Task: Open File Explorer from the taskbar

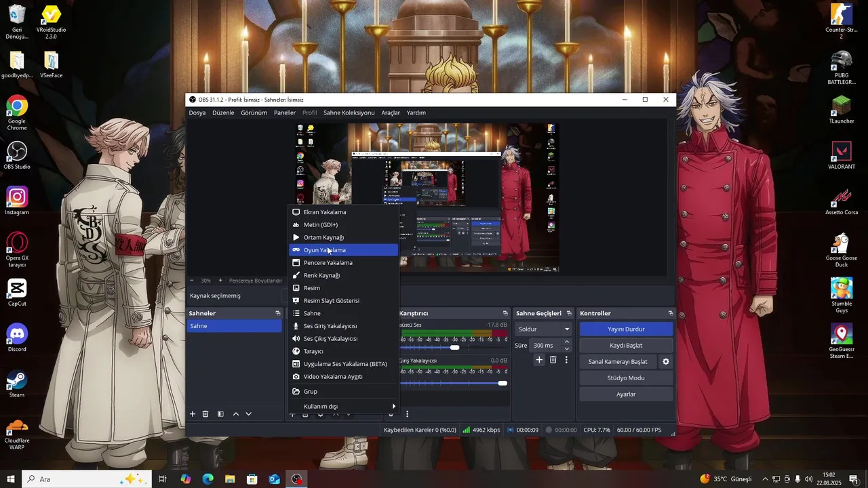Action: point(230,479)
